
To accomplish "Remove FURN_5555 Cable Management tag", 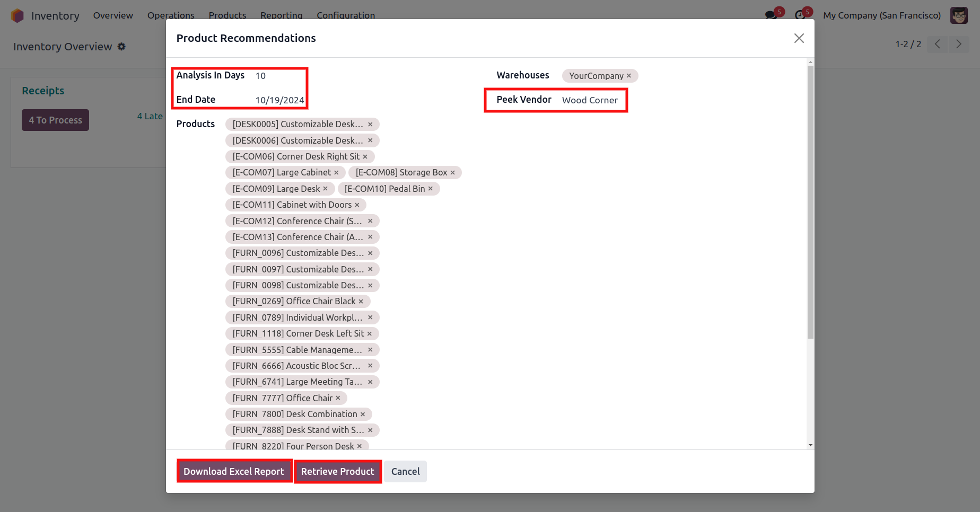I will (370, 350).
